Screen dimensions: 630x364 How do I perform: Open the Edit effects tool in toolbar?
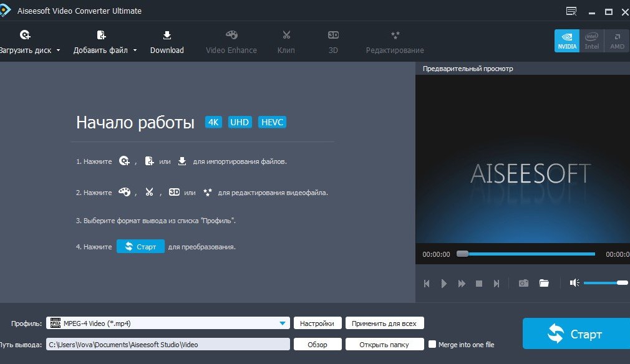click(395, 42)
